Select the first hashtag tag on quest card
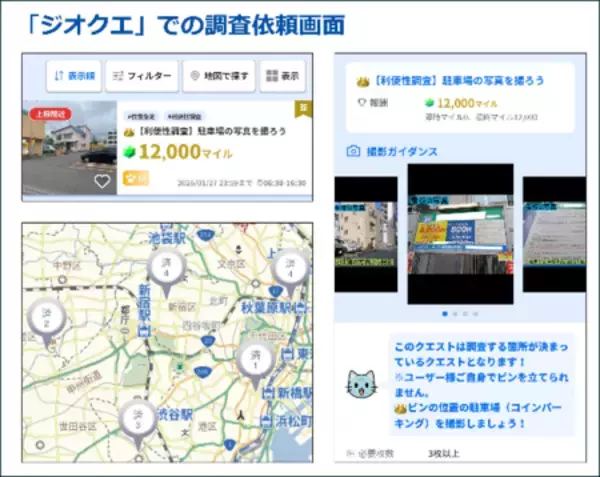600x477 pixels. click(141, 116)
